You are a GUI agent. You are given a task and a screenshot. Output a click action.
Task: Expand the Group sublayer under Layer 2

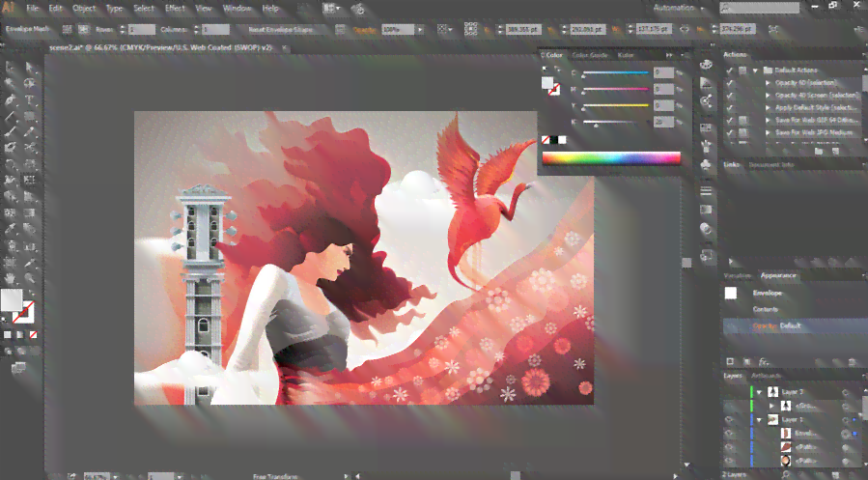tap(771, 406)
